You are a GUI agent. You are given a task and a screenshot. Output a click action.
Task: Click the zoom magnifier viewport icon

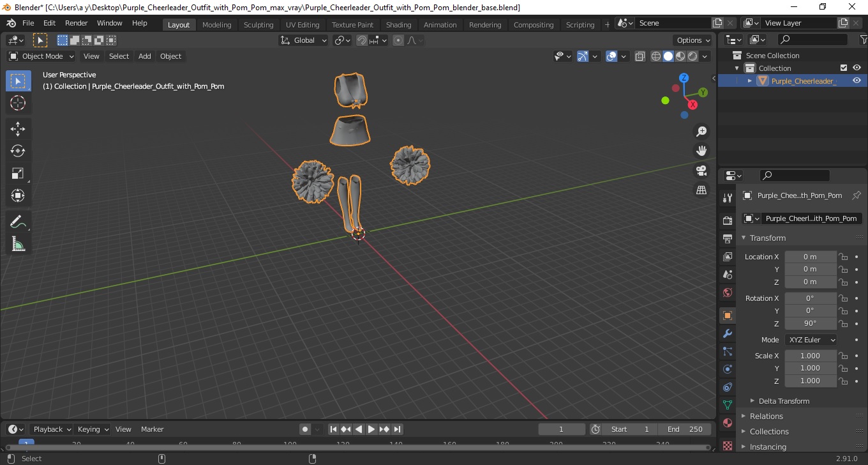701,131
